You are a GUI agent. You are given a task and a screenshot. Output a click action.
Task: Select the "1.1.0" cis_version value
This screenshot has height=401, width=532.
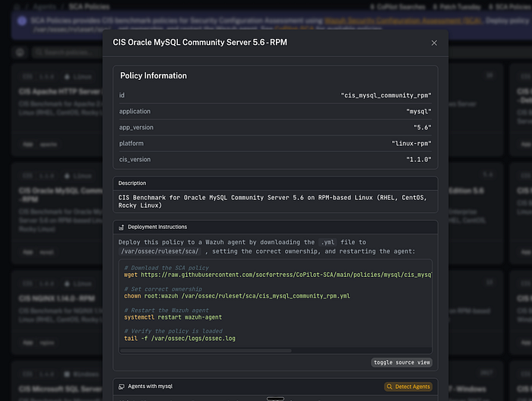click(x=418, y=159)
